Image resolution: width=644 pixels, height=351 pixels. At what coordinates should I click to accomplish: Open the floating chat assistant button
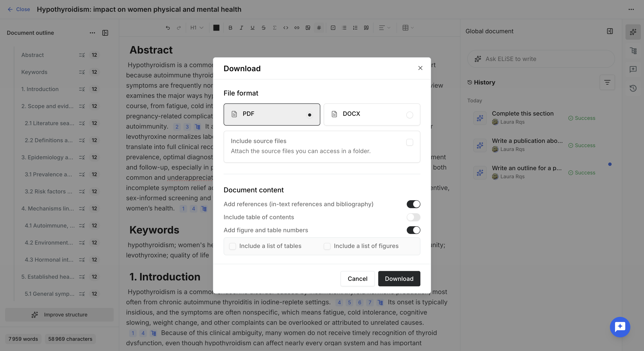[x=620, y=327]
